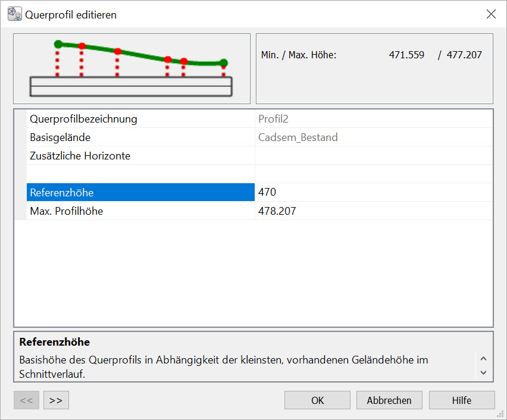Open Hilfe for this dialog

[461, 400]
